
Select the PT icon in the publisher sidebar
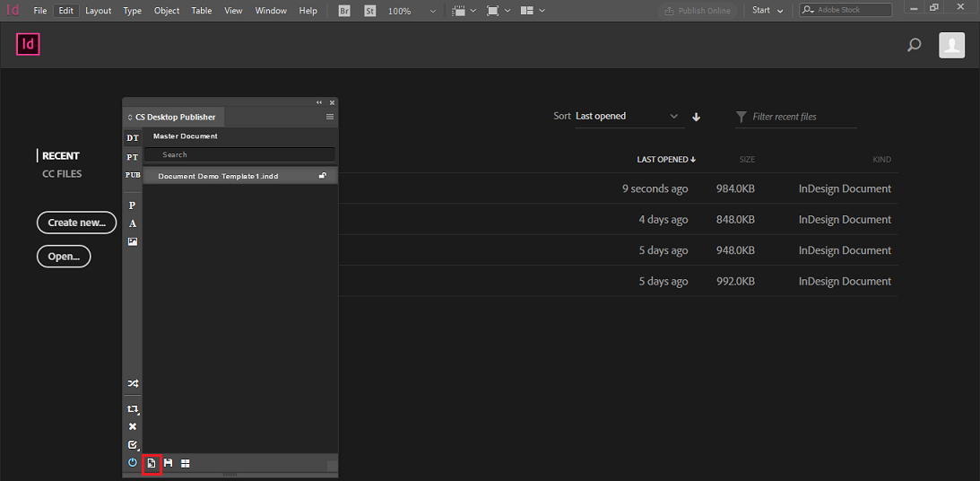coord(133,157)
